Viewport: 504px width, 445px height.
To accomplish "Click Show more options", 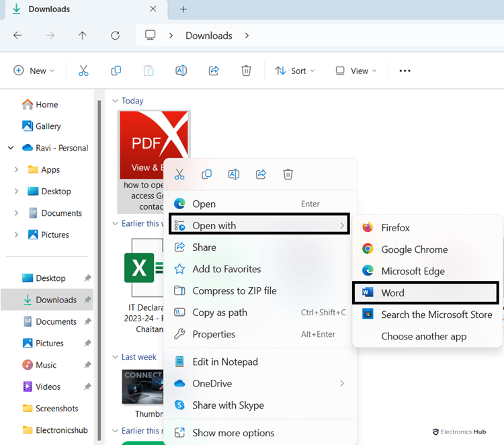I will point(259,433).
